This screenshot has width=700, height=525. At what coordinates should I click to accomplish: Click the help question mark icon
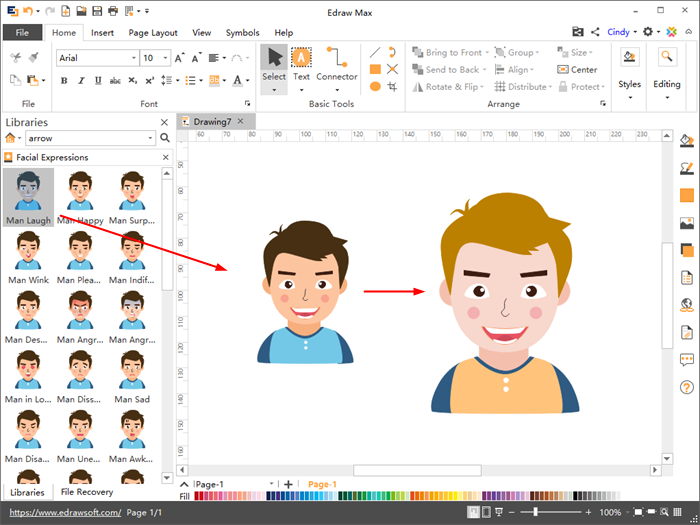pyautogui.click(x=687, y=387)
